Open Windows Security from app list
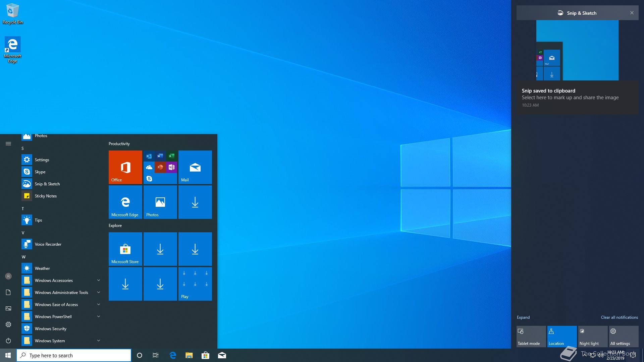 click(62, 329)
